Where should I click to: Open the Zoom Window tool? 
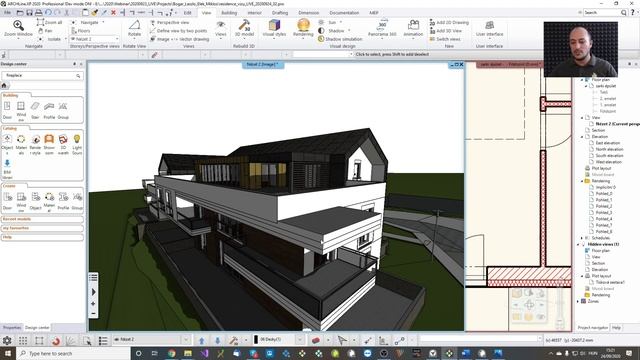tap(18, 28)
